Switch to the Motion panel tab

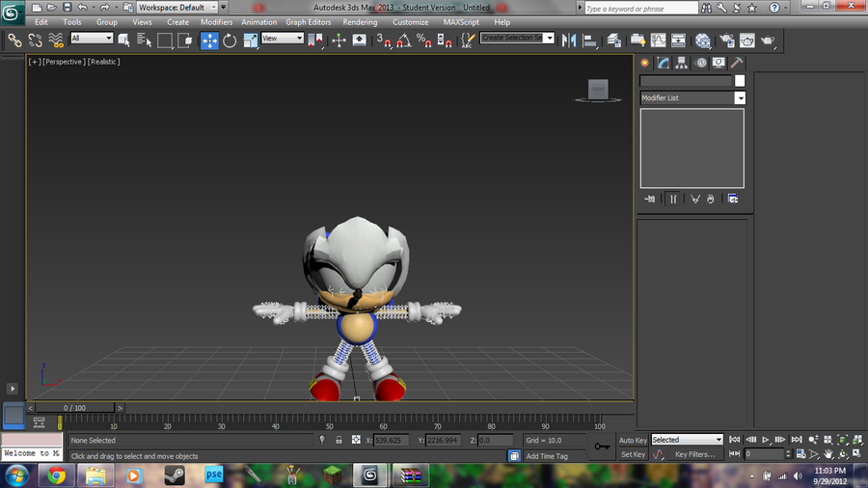701,63
